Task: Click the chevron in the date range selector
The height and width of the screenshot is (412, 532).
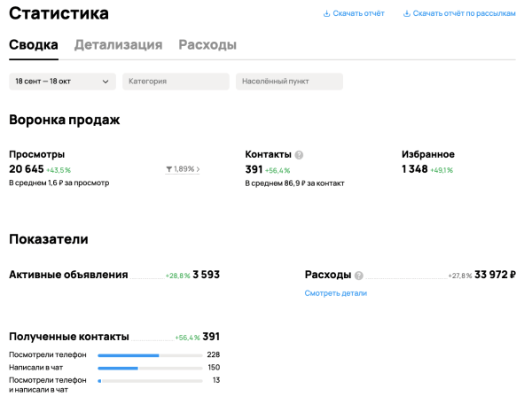Action: pos(106,82)
